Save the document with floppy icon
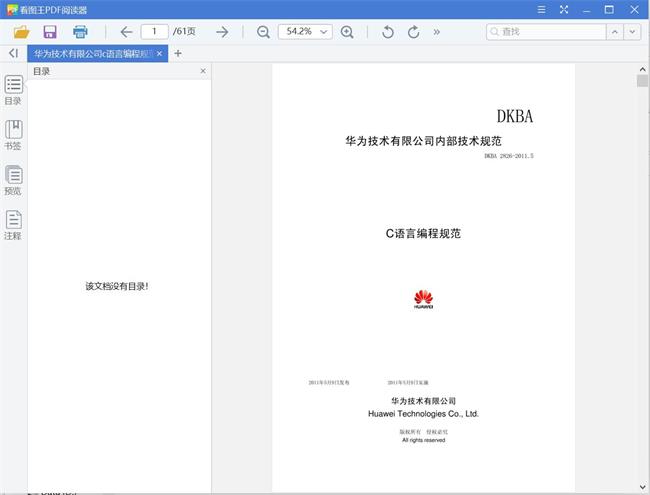The height and width of the screenshot is (495, 650). tap(50, 32)
